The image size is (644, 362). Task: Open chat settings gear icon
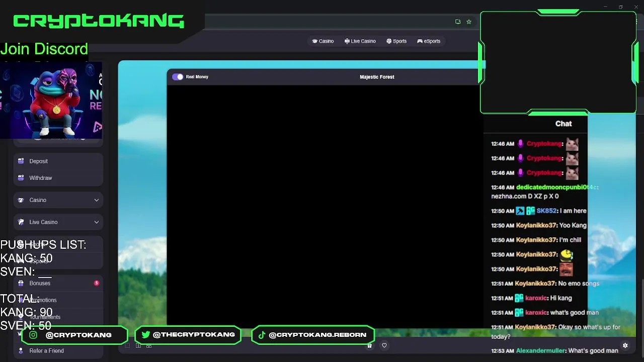[625, 345]
